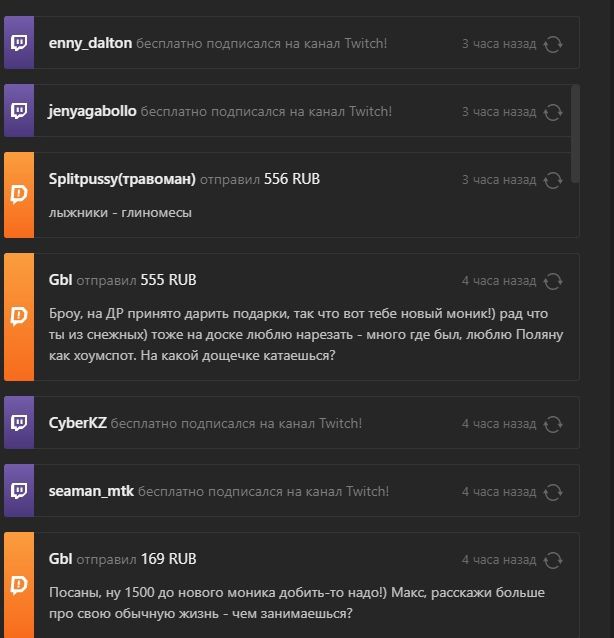Click Gbl's message starting with "Броу, на ДР"
614x638 pixels.
point(298,335)
